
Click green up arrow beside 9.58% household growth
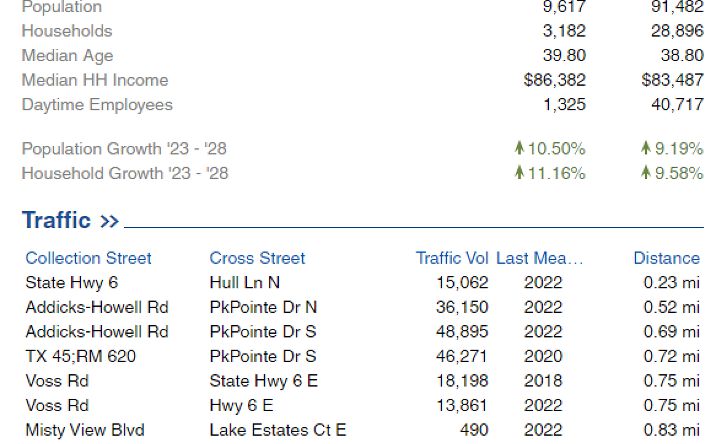coord(646,173)
